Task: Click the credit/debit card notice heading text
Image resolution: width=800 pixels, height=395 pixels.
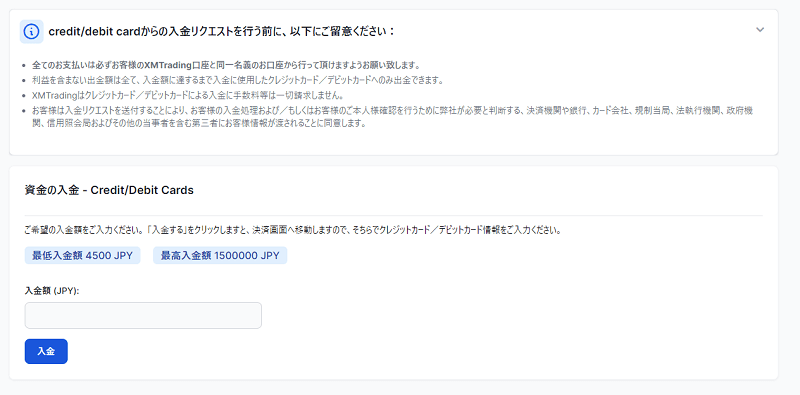Action: [222, 32]
